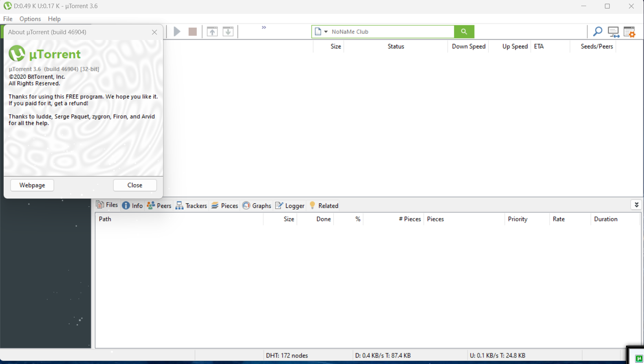Minimize the µTorrent window
The height and width of the screenshot is (364, 644).
(x=584, y=6)
